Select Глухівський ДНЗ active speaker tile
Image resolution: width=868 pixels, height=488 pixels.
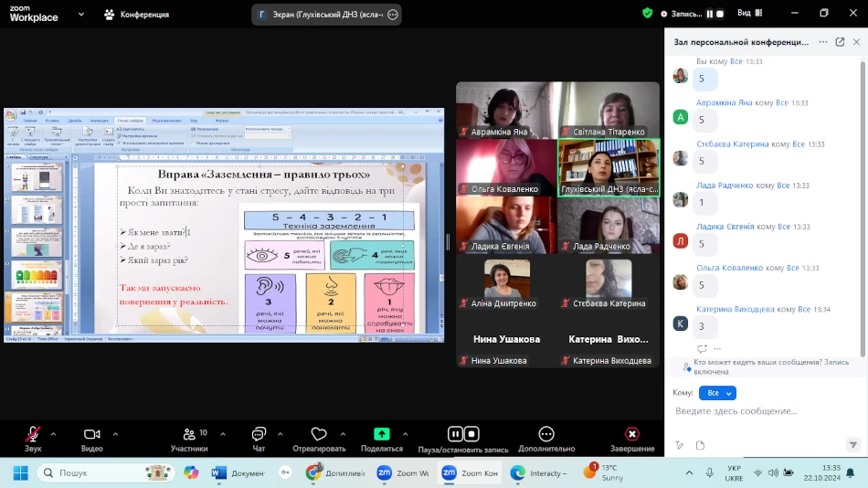609,167
